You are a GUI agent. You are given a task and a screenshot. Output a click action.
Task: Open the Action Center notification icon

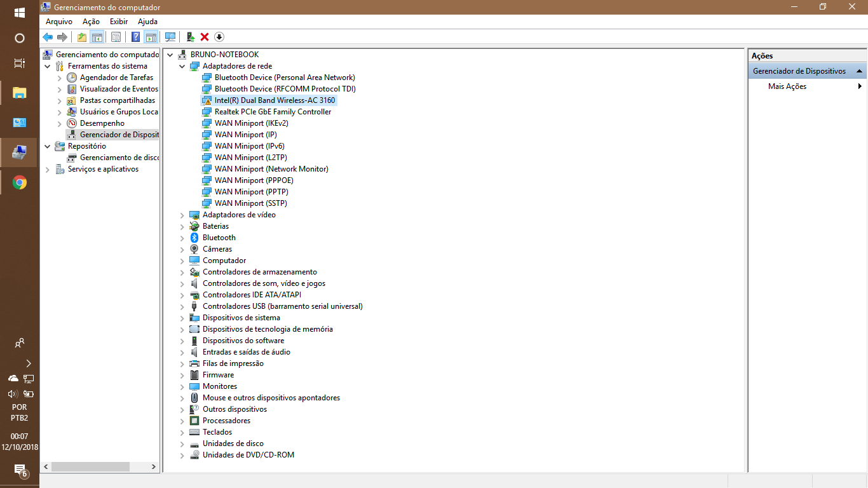(x=20, y=471)
